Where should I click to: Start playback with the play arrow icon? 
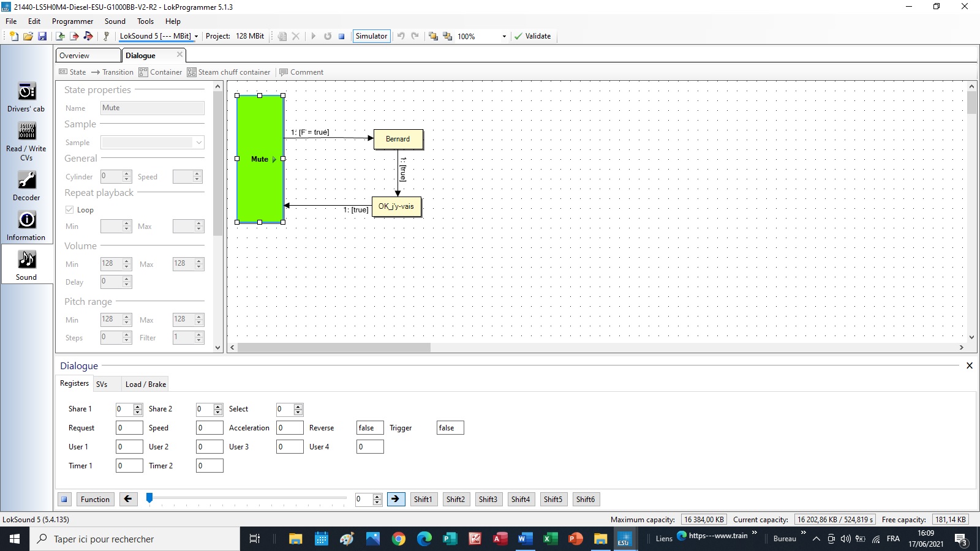313,36
